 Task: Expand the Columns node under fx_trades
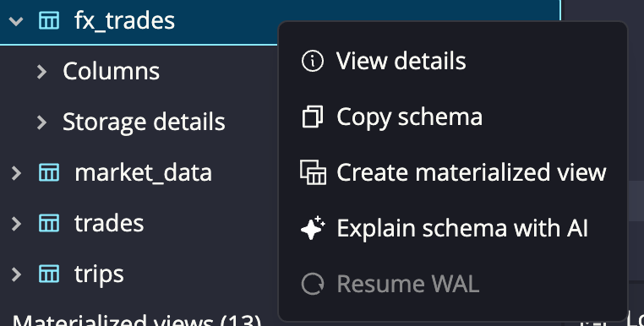pyautogui.click(x=42, y=72)
